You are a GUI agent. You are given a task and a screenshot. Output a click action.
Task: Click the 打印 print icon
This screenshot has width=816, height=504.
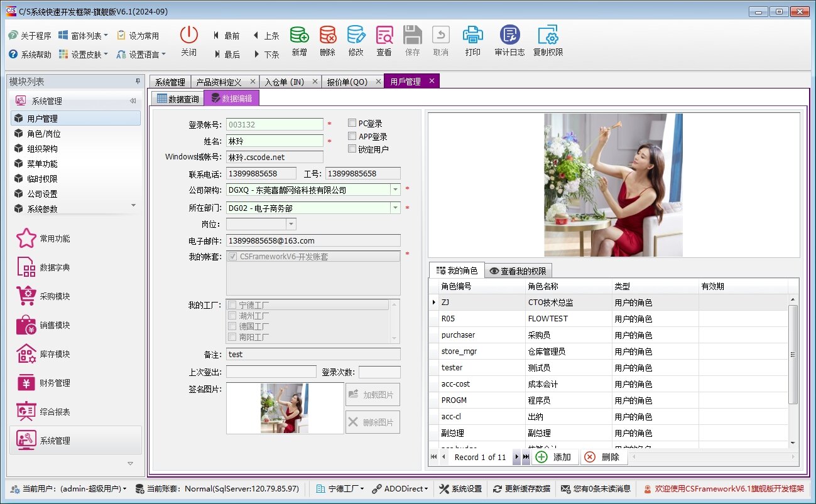click(x=472, y=40)
